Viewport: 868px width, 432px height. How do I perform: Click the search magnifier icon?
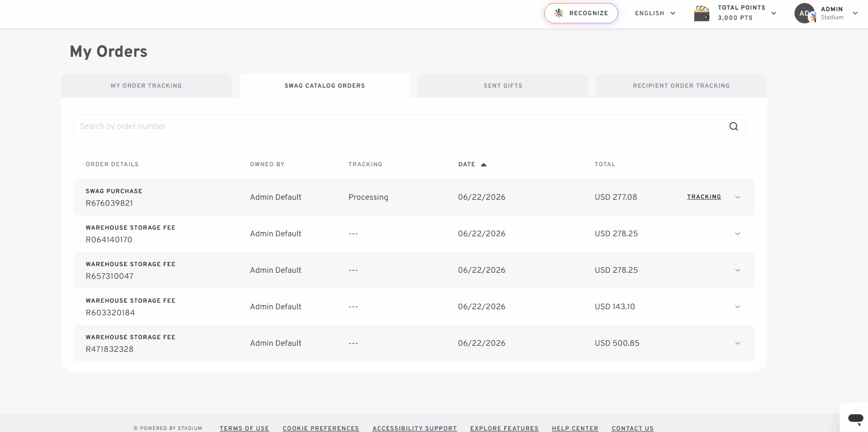(x=733, y=126)
